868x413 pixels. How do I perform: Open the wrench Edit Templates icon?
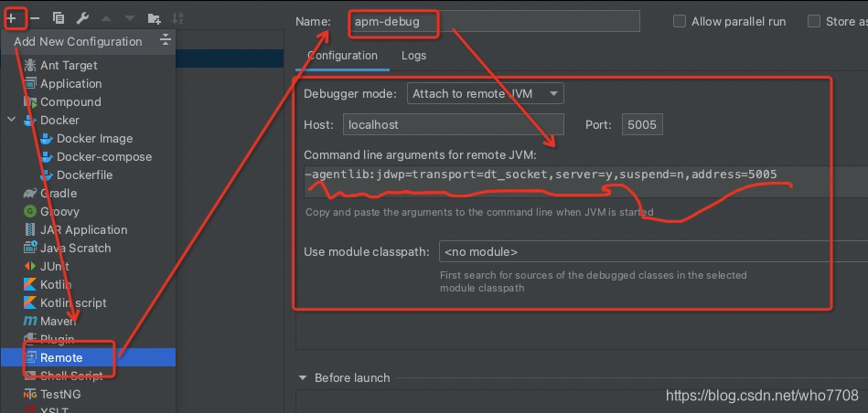[82, 18]
